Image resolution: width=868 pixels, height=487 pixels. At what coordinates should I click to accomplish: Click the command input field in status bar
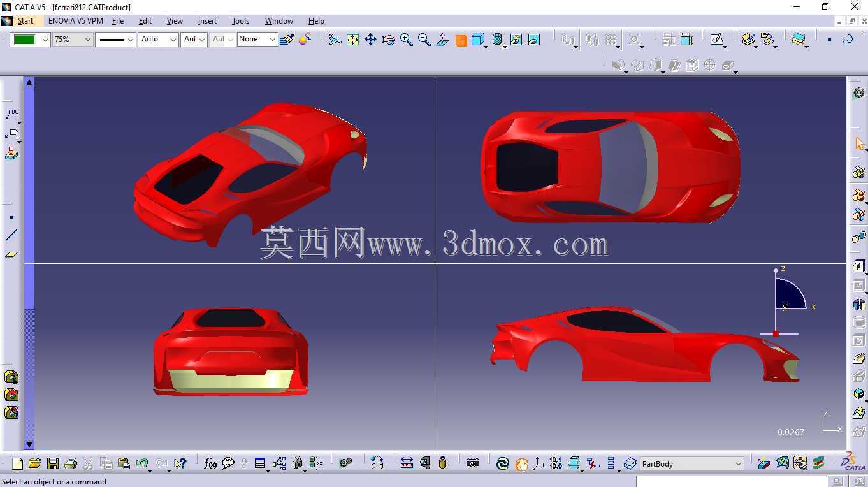pyautogui.click(x=730, y=481)
